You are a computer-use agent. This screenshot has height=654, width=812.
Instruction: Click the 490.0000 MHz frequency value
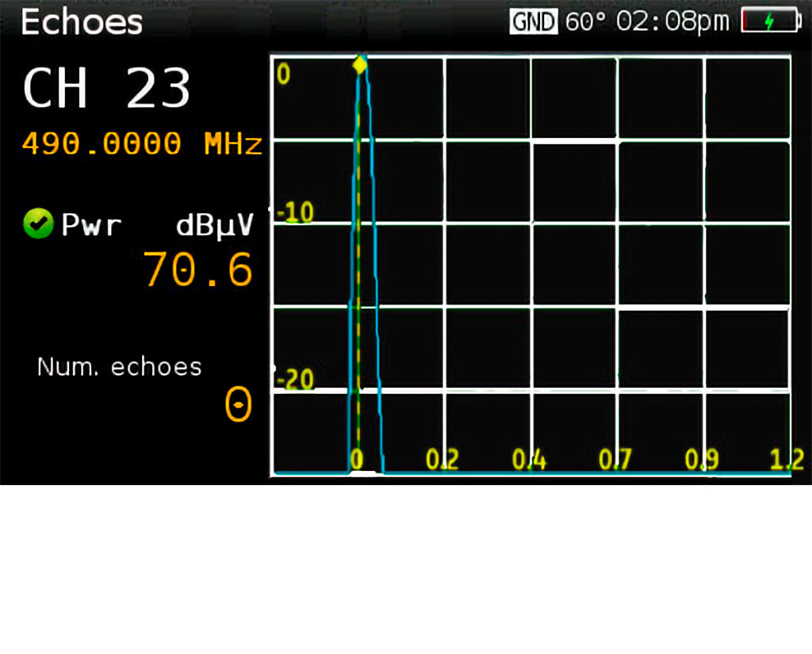(143, 143)
